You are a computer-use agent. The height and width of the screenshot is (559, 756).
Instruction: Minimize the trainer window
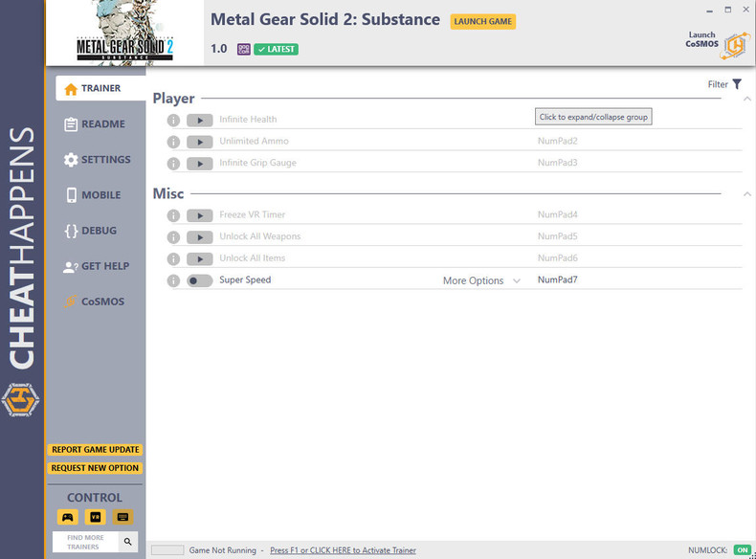(709, 11)
